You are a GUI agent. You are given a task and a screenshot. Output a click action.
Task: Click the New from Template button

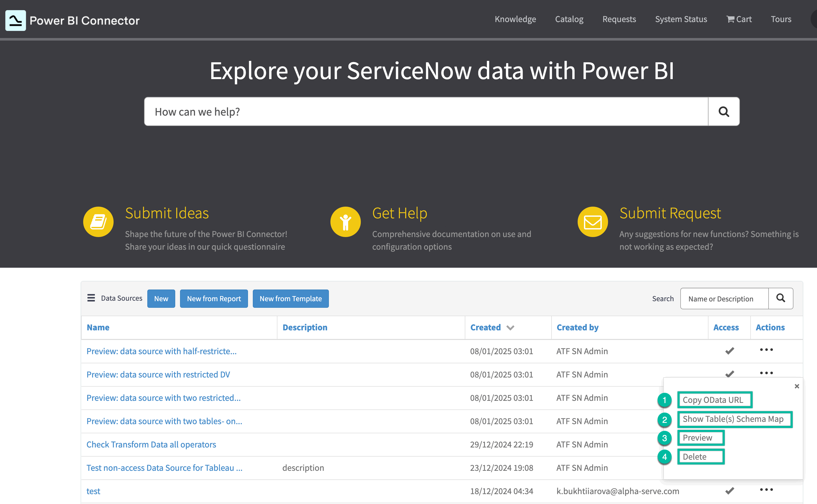click(x=290, y=298)
